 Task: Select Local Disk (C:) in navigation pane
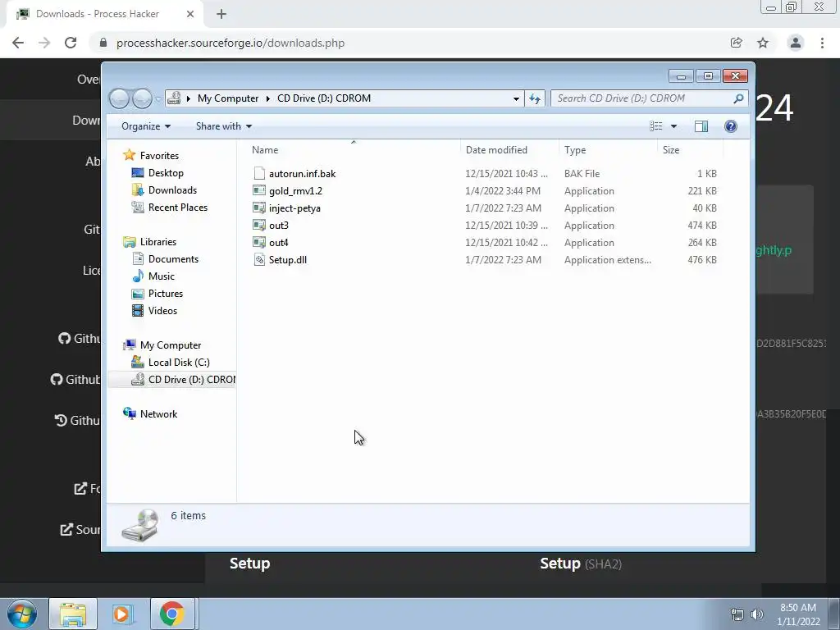pos(179,362)
